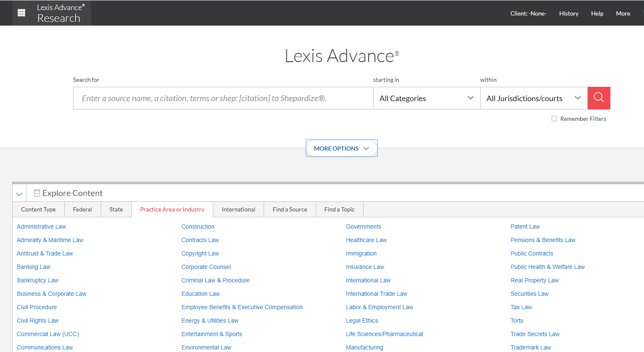Open the Construction link
This screenshot has height=352, width=644.
click(x=198, y=227)
